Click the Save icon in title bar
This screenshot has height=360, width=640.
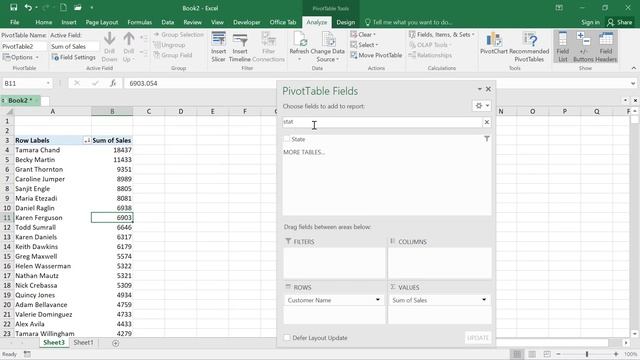click(13, 8)
